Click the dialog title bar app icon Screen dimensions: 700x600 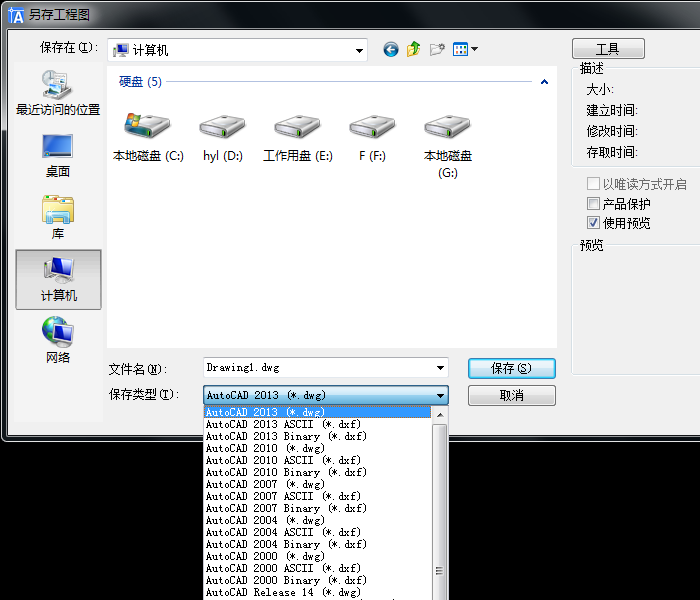coord(16,15)
